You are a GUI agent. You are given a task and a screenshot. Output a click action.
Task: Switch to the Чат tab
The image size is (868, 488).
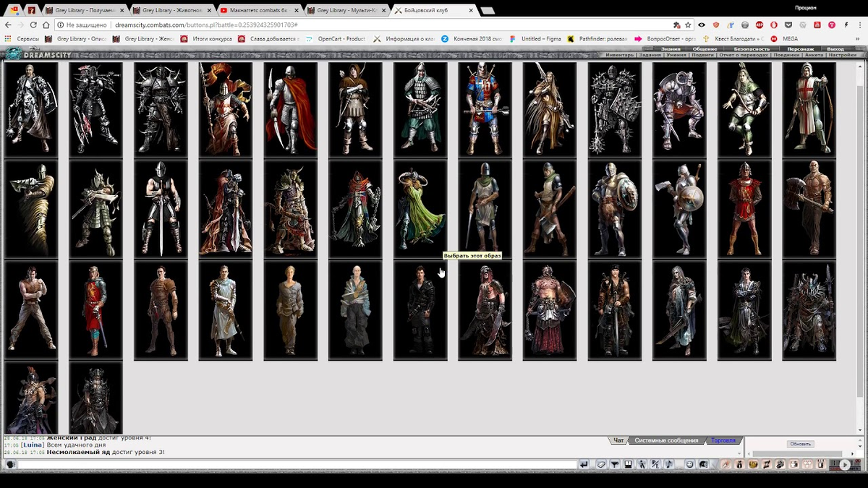(618, 440)
